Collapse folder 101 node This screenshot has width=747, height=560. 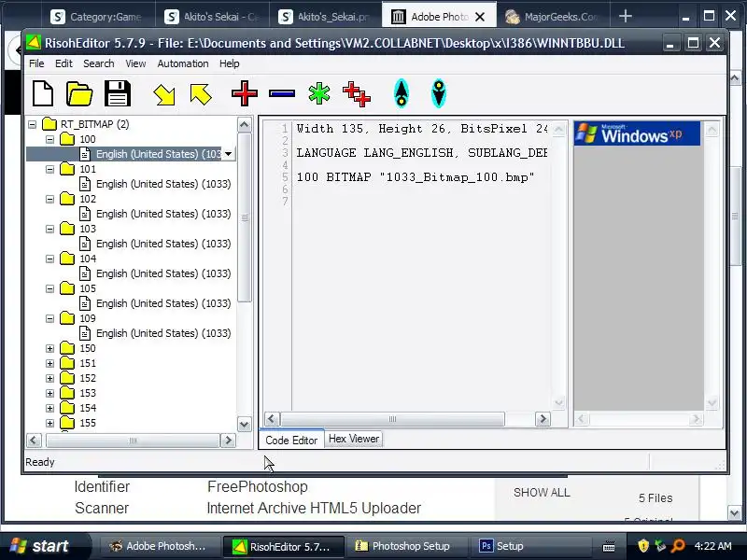49,169
